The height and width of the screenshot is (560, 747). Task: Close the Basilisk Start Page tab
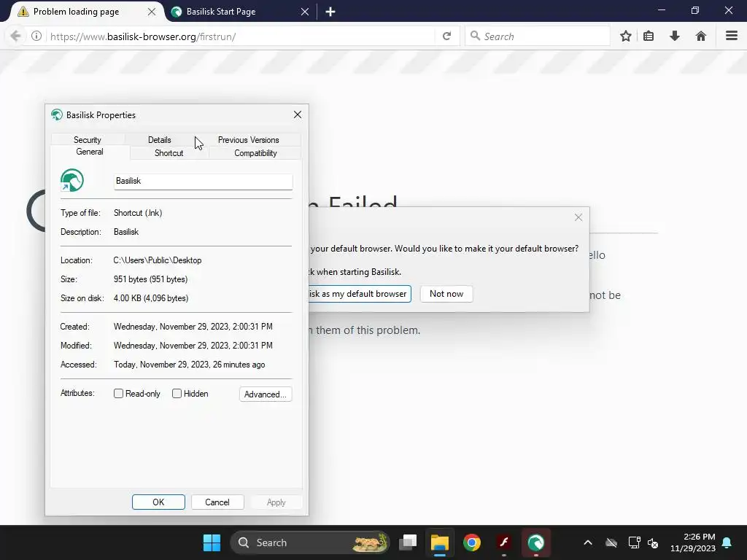pyautogui.click(x=305, y=12)
